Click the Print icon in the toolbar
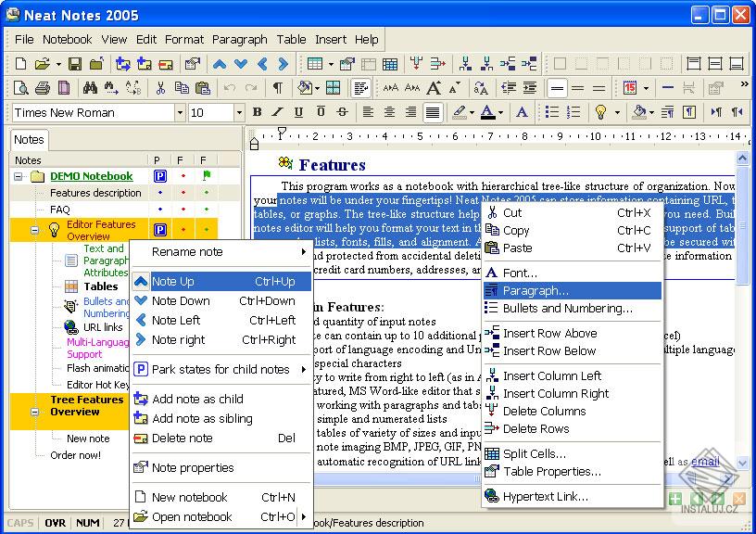The image size is (756, 534). click(x=43, y=88)
